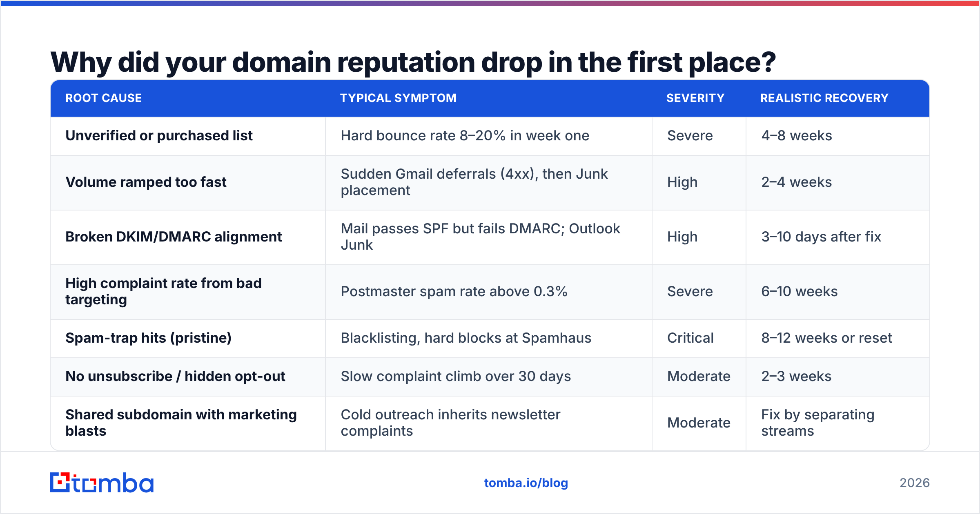The image size is (980, 514).
Task: Click 'Moderate' in the Shared subdomain row
Action: coord(699,423)
